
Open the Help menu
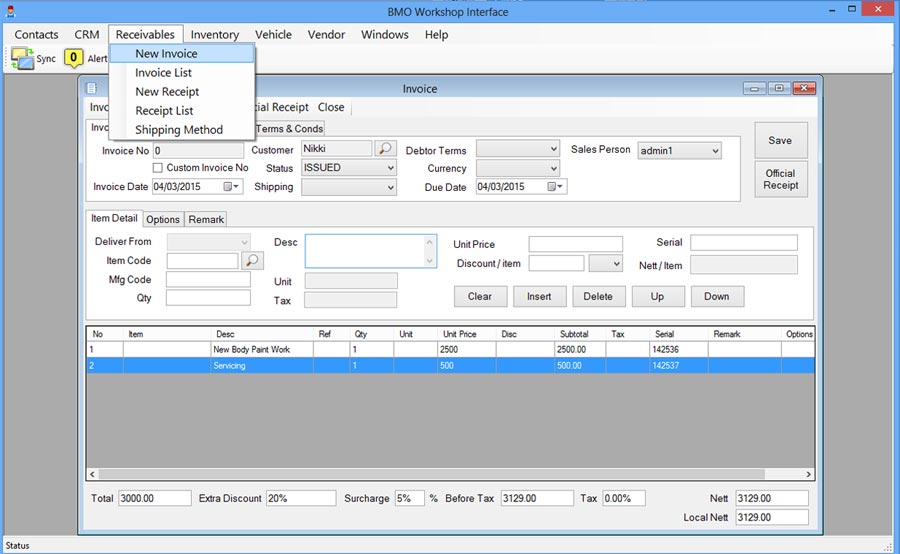point(436,34)
